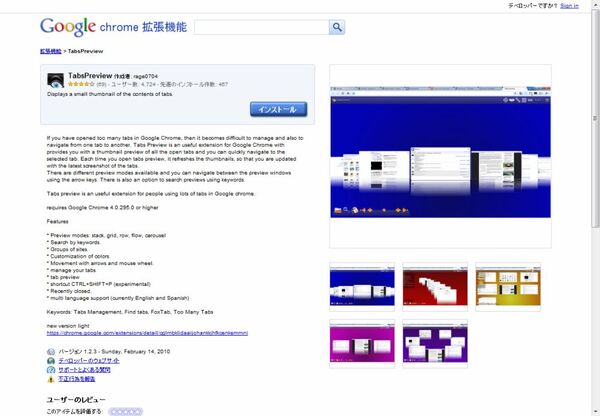Click the 'Keywords: Tabs Management' line
Image resolution: width=600 pixels, height=416 pixels.
130,312
